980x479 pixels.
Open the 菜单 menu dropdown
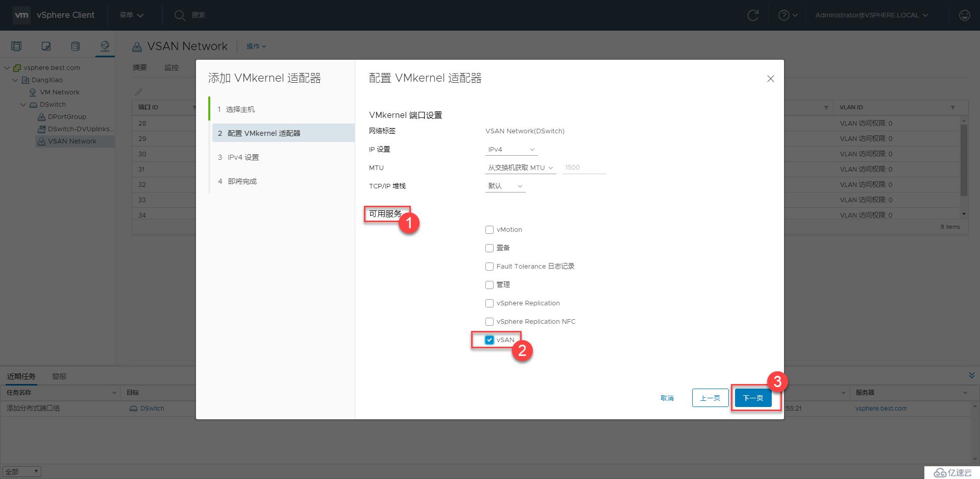(x=131, y=15)
